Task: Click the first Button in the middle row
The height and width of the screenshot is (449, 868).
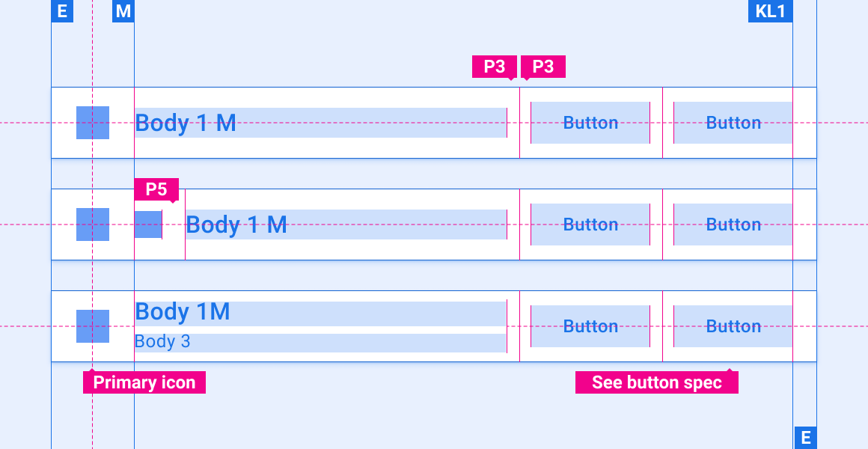Action: [590, 224]
